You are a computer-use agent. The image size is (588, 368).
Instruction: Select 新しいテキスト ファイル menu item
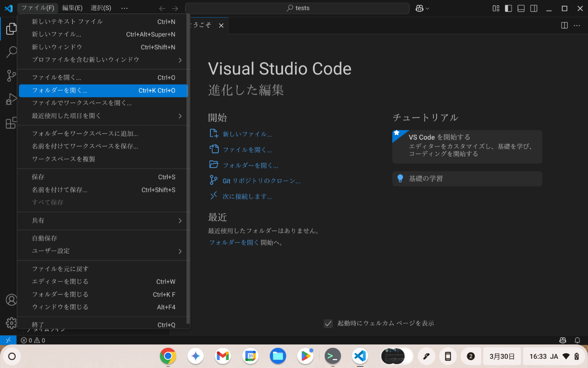click(x=103, y=21)
